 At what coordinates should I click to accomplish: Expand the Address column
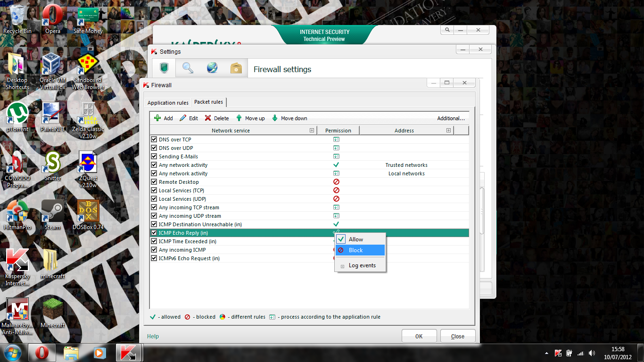click(448, 131)
